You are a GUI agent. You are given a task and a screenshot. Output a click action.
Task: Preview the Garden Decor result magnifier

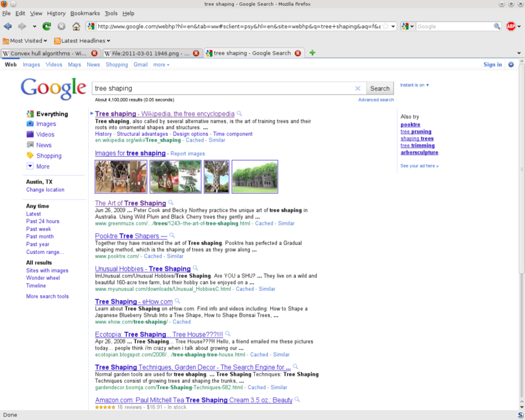(x=296, y=367)
